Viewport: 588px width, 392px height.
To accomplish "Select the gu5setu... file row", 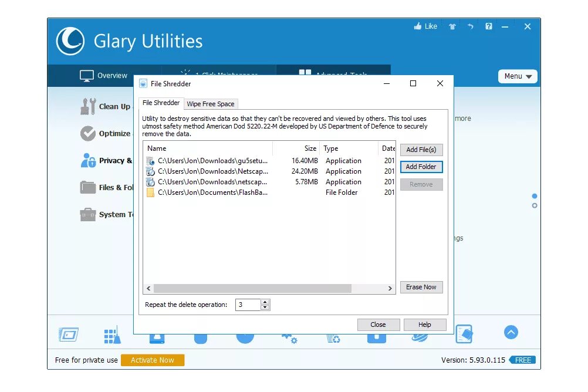I will pyautogui.click(x=269, y=161).
